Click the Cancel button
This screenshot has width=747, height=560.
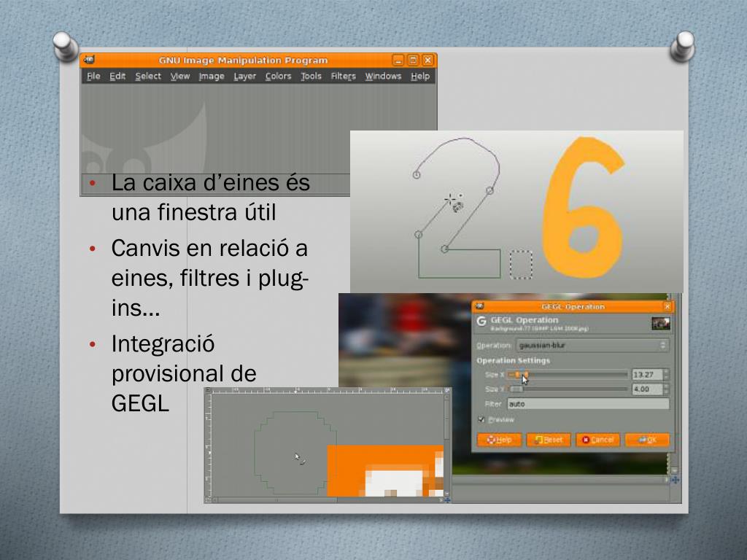pos(598,440)
